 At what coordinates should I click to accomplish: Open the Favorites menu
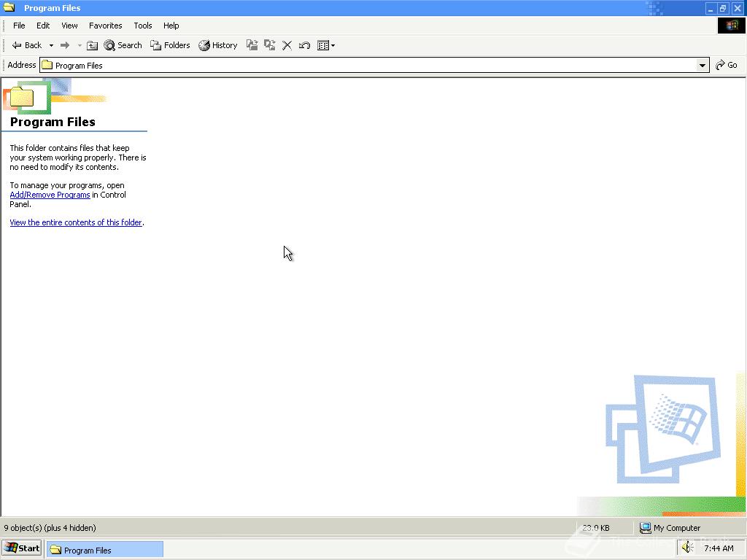click(105, 26)
